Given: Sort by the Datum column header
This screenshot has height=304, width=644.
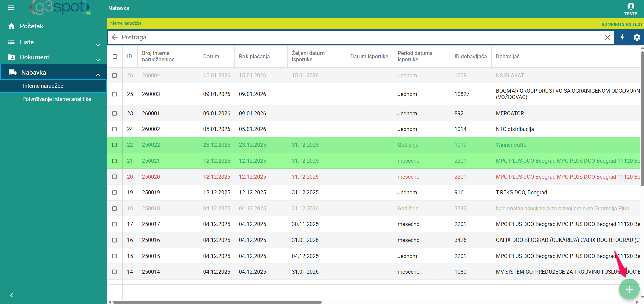Looking at the screenshot, I should [x=211, y=57].
